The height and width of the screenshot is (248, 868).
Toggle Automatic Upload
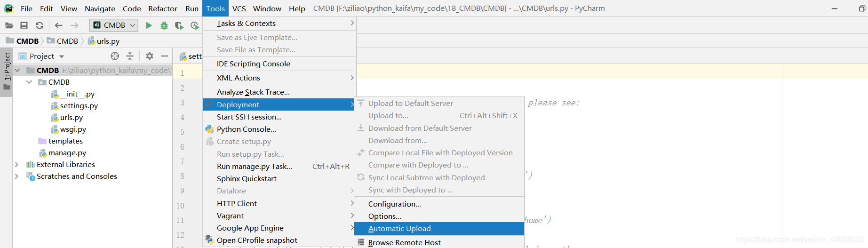click(439, 228)
